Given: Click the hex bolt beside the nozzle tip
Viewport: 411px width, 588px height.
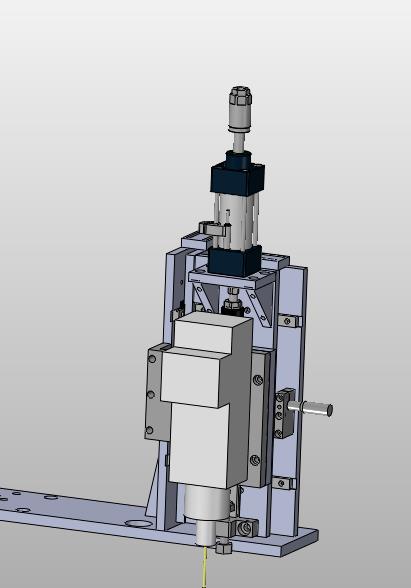Looking at the screenshot, I should pyautogui.click(x=223, y=548).
